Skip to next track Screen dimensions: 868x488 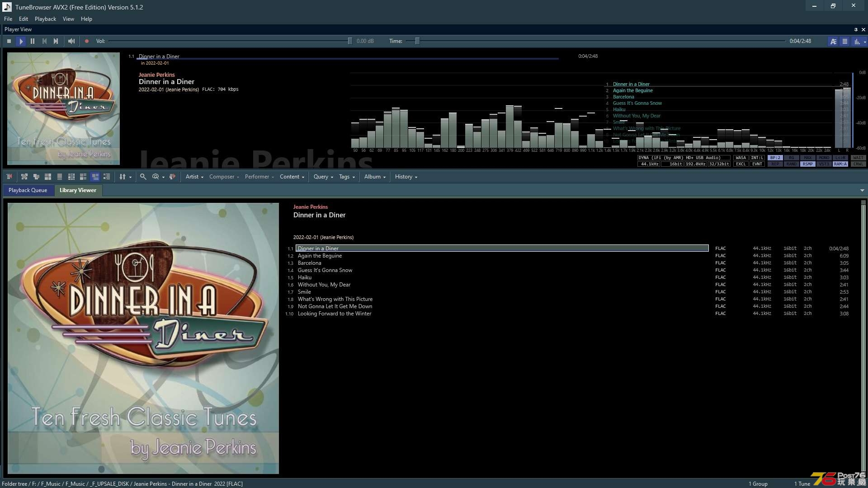coord(56,41)
